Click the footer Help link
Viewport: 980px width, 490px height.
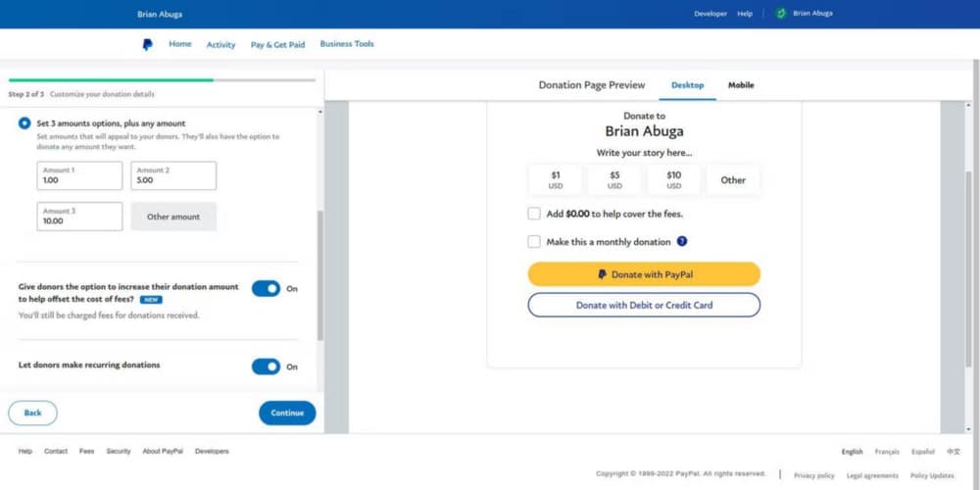tap(25, 451)
